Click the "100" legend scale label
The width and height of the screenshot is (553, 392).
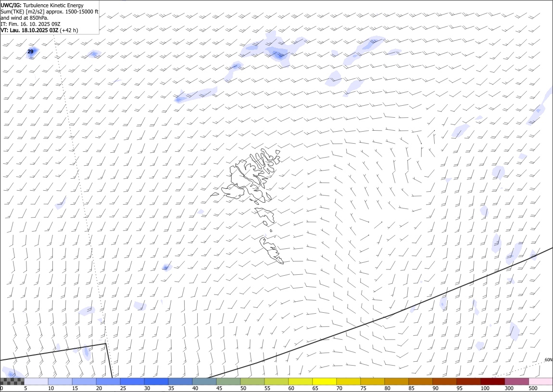tap(485, 388)
